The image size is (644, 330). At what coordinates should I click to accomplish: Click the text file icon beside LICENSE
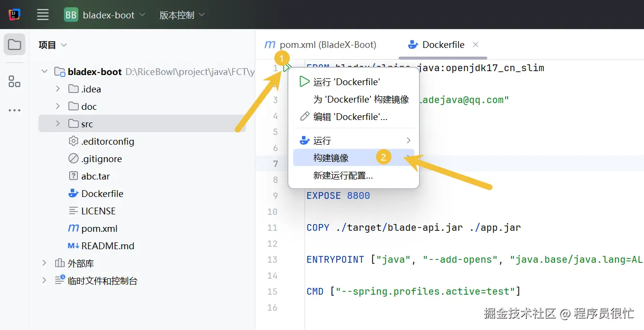[74, 211]
